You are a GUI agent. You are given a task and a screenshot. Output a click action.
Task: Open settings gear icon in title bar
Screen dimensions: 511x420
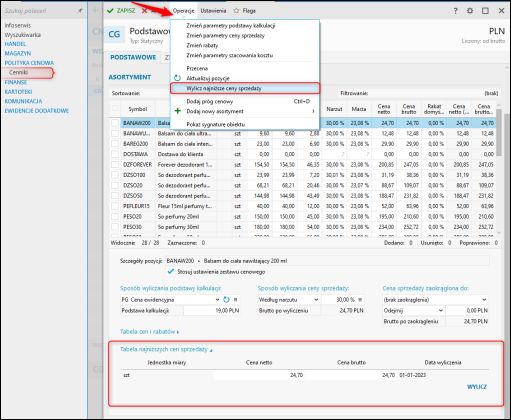470,11
